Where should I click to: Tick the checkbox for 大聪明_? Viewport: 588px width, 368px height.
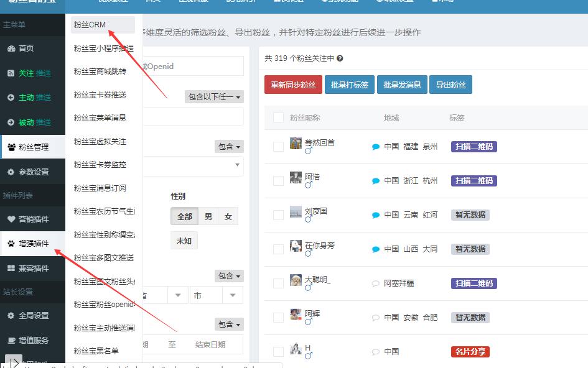tap(278, 283)
